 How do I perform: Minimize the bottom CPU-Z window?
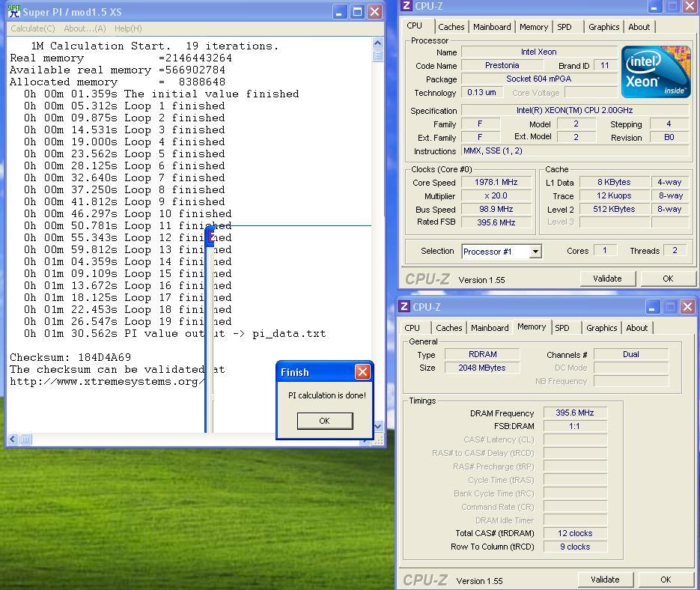point(652,306)
